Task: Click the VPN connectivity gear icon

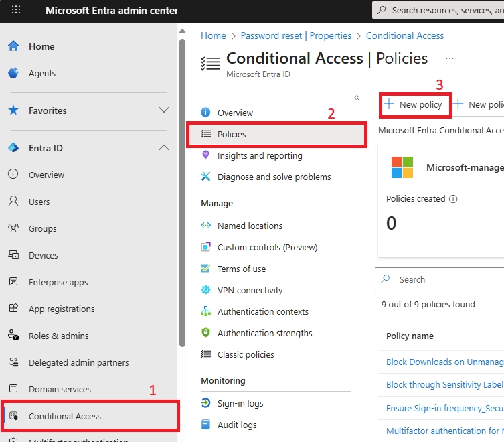Action: click(205, 290)
